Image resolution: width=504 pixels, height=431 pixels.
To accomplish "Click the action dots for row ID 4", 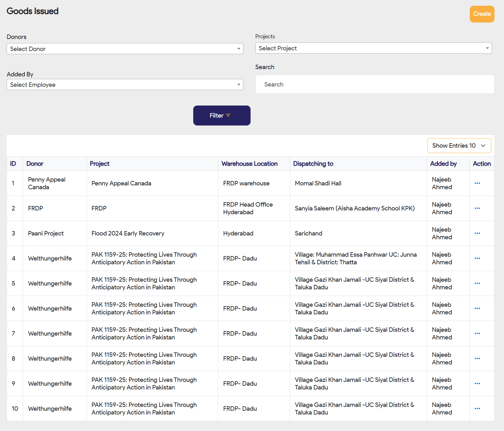I will point(477,258).
